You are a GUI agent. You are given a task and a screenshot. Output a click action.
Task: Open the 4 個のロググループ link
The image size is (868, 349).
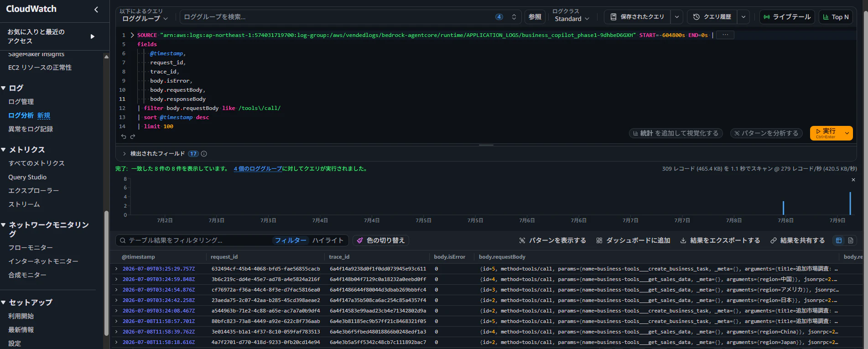(x=258, y=169)
